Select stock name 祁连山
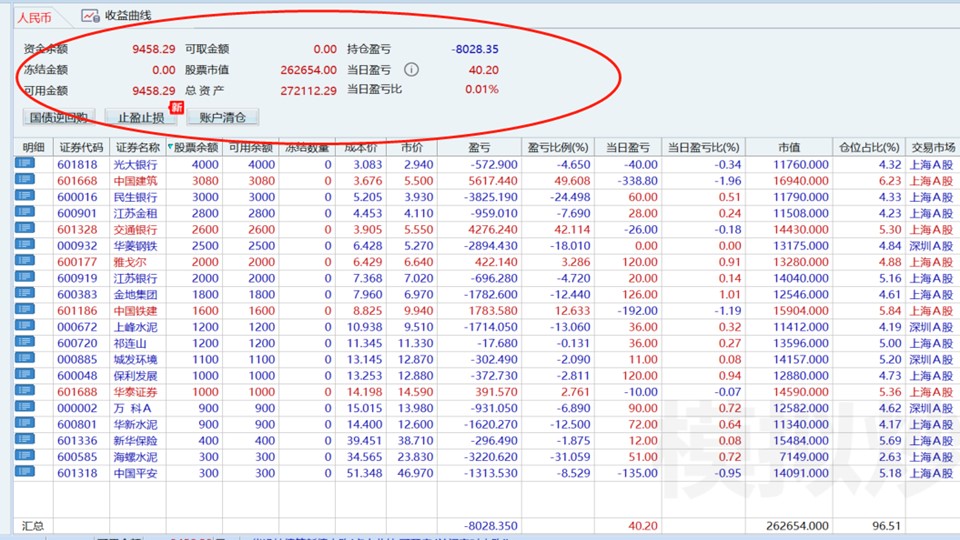 [130, 343]
